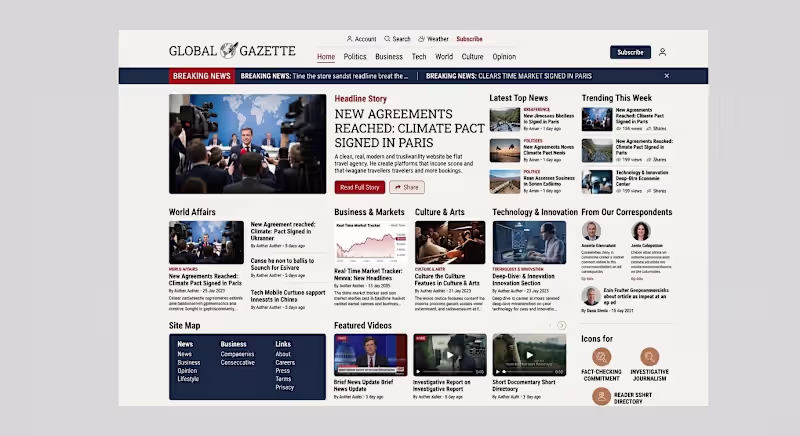Viewport: 800px width, 436px height.
Task: Click Terms in Site Map links
Action: click(283, 379)
